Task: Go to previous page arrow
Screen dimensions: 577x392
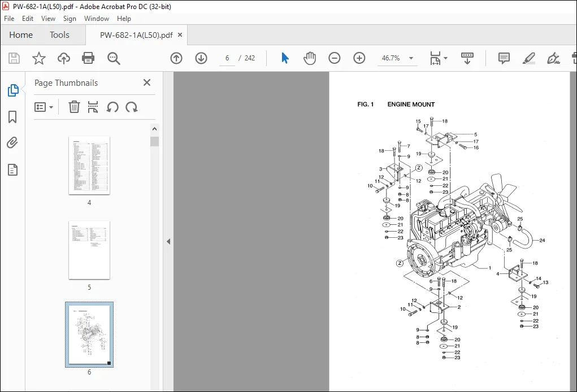Action: click(176, 58)
